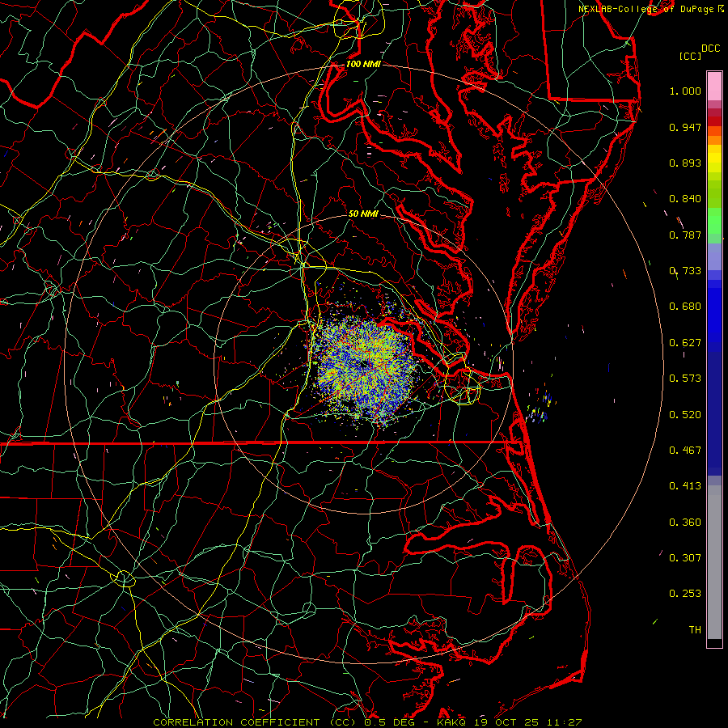Click the NEXLAB-College of DuPage watermark text
This screenshot has width=728, height=728.
pyautogui.click(x=651, y=9)
